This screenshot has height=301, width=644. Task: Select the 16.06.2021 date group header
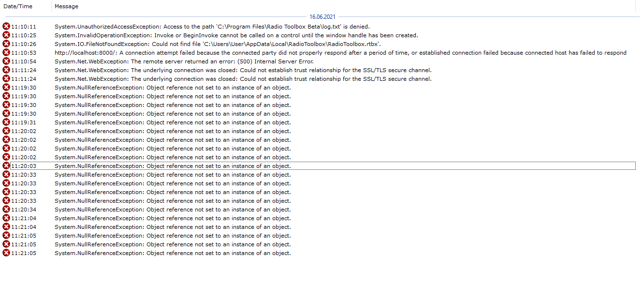[x=322, y=17]
